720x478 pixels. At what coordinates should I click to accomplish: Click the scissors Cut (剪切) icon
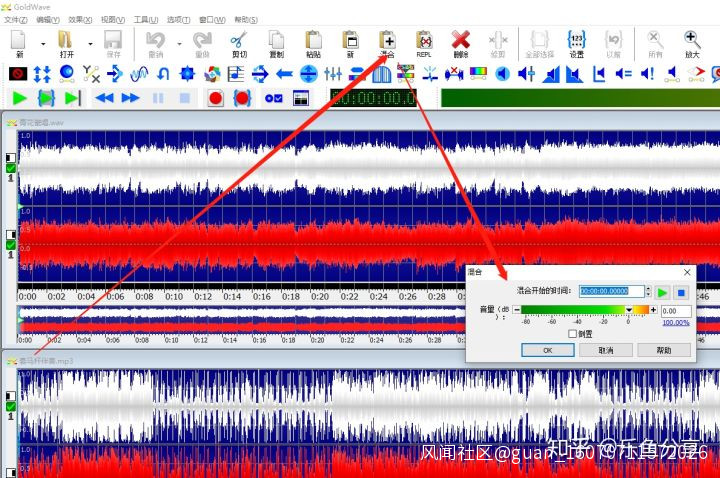point(239,43)
